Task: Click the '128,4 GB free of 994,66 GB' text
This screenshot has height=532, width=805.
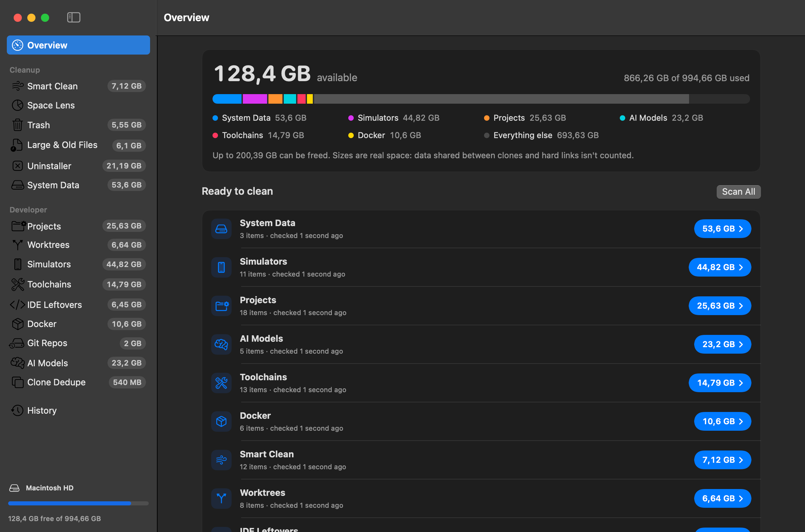Action: tap(55, 518)
